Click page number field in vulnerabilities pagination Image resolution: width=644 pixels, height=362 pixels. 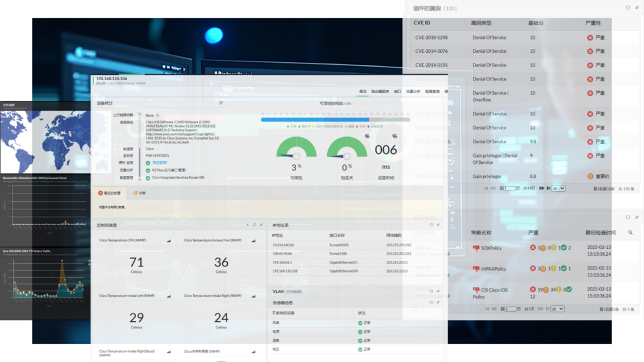coord(510,188)
